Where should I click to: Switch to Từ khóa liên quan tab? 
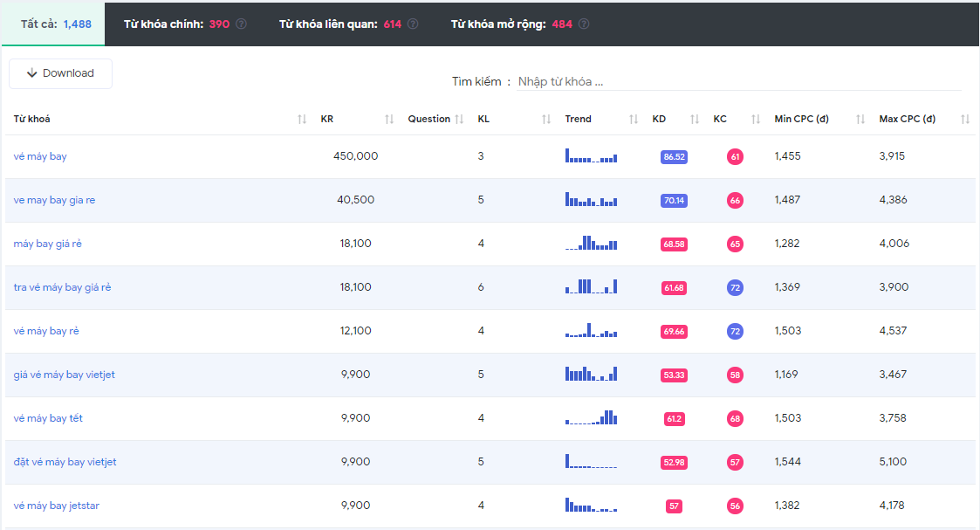348,24
